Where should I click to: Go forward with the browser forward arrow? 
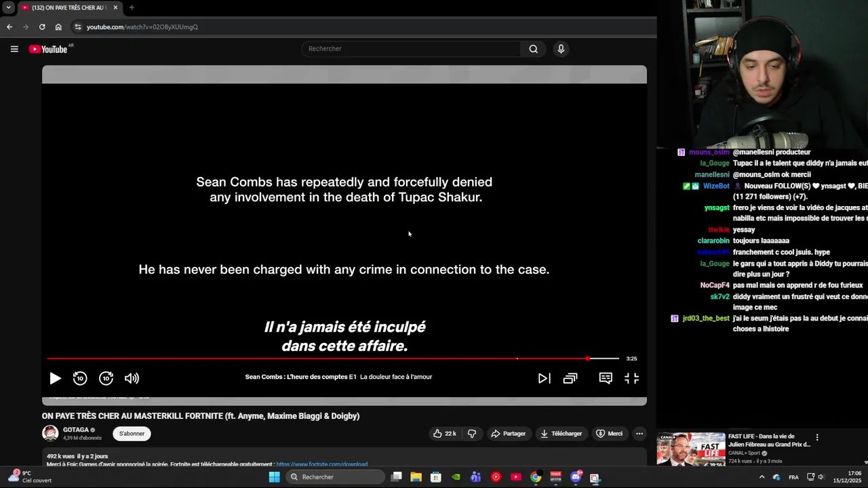[26, 27]
